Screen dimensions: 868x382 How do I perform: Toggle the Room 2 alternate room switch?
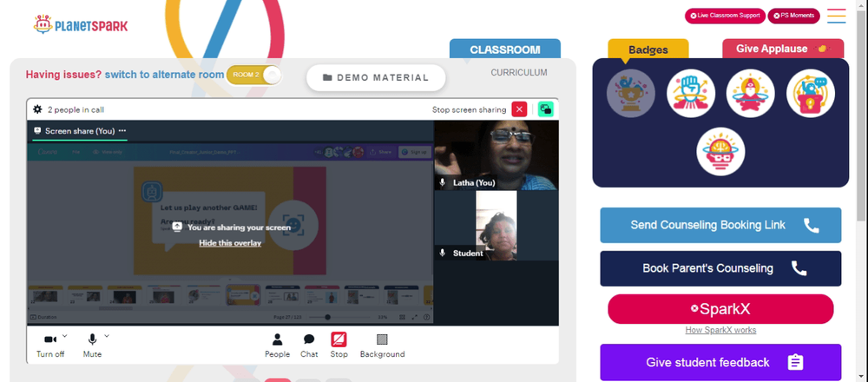(254, 75)
